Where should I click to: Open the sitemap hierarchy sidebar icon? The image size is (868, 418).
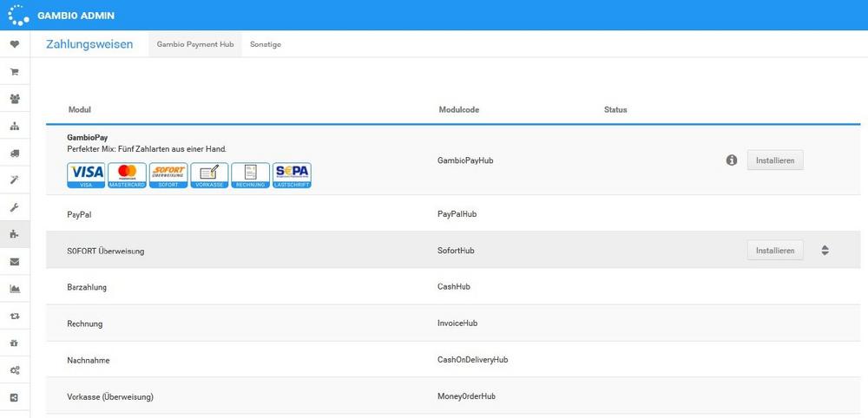[15, 126]
